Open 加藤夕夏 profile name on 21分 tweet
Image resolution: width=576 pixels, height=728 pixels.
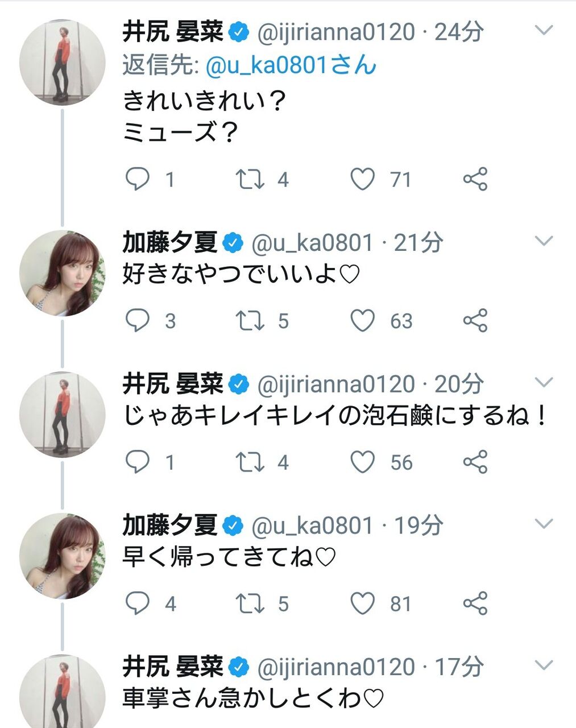pos(170,243)
